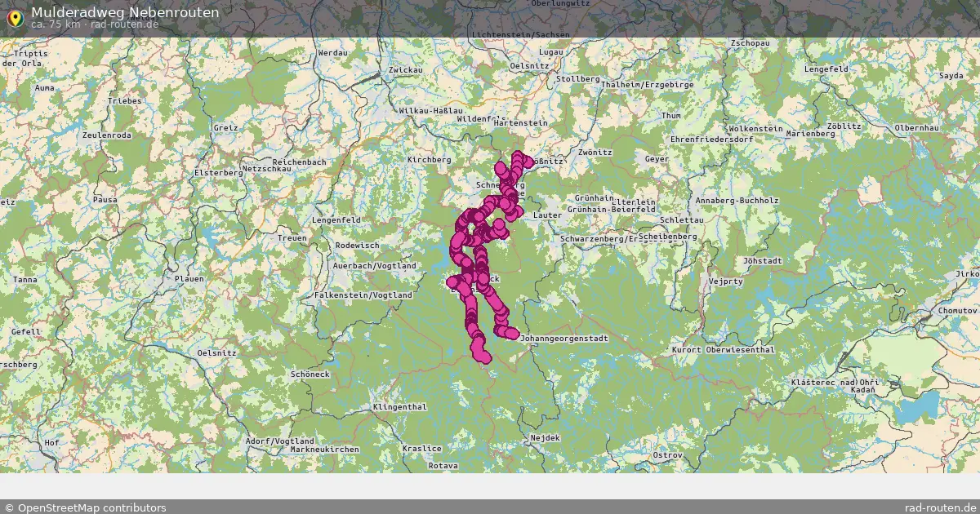Click the Sayda town label
Image resolution: width=980 pixels, height=514 pixels.
[x=951, y=75]
